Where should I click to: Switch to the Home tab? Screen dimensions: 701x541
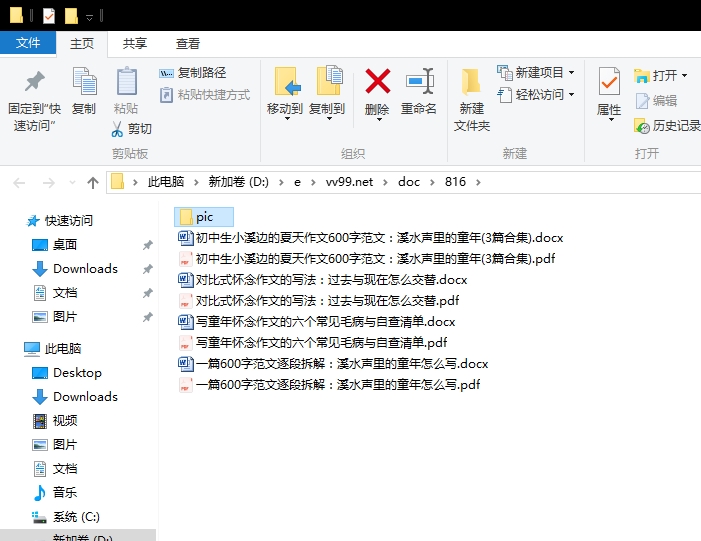pyautogui.click(x=82, y=43)
